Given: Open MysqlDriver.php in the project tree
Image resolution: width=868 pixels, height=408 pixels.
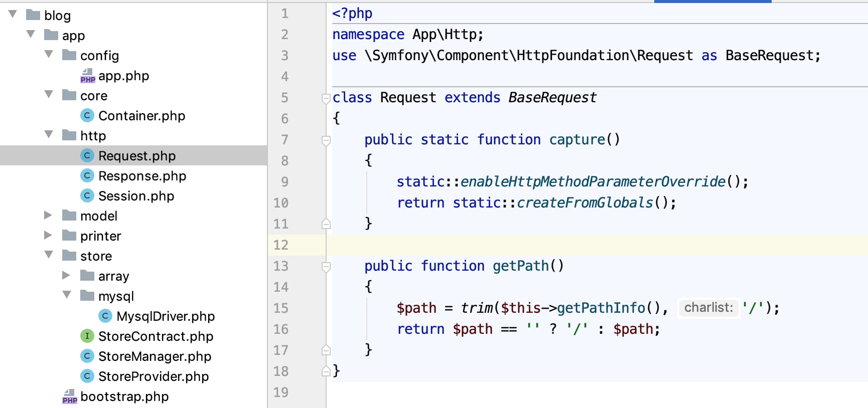Looking at the screenshot, I should click(166, 316).
